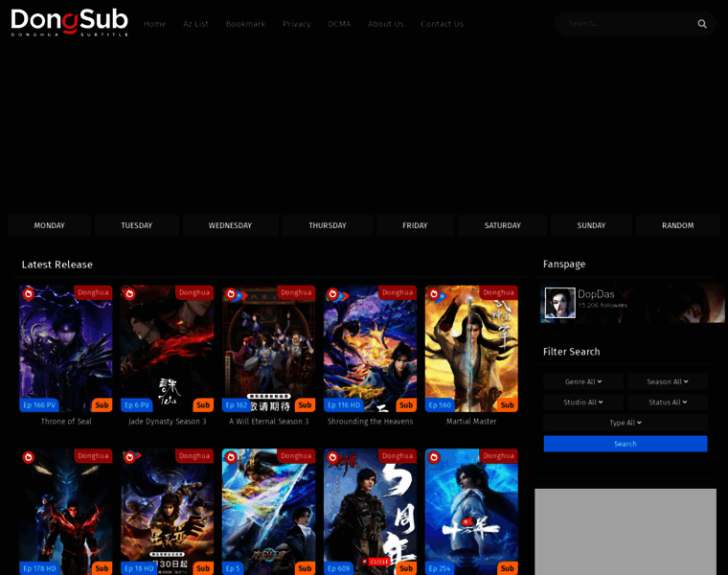The width and height of the screenshot is (728, 575).
Task: Click hot icon on Ep 609 card
Action: click(x=332, y=457)
